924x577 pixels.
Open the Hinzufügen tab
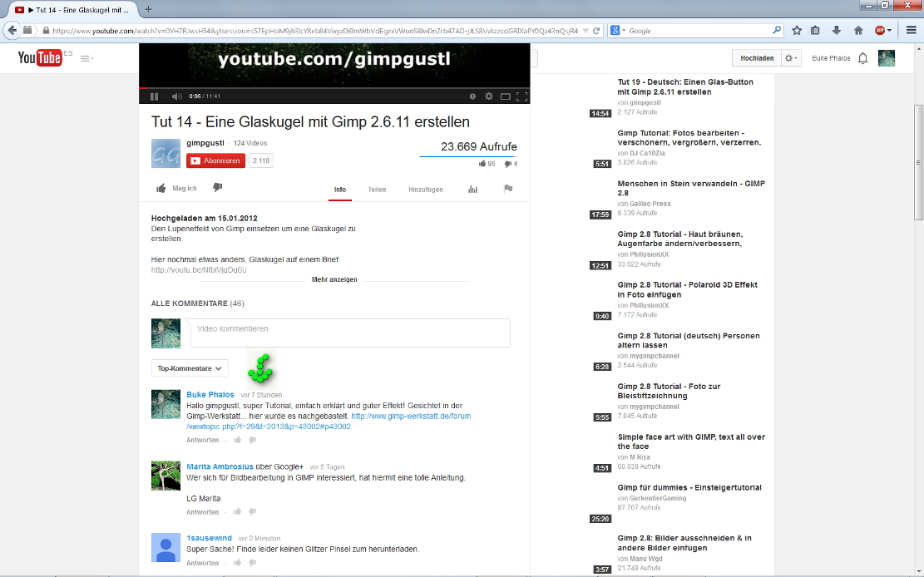(x=425, y=190)
